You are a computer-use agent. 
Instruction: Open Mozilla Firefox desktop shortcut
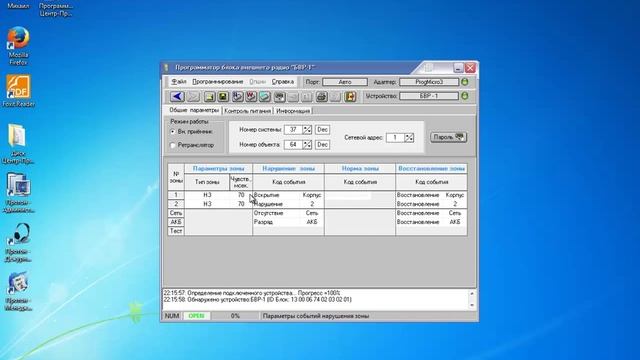(18, 45)
